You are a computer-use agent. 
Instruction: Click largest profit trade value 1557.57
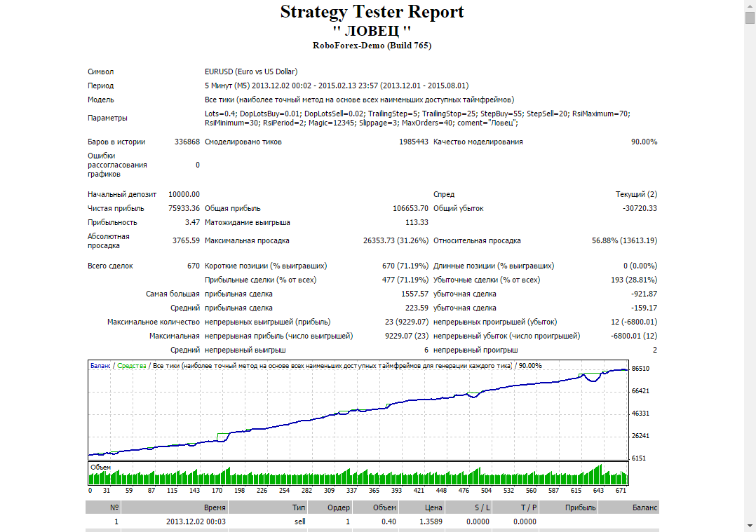coord(414,294)
